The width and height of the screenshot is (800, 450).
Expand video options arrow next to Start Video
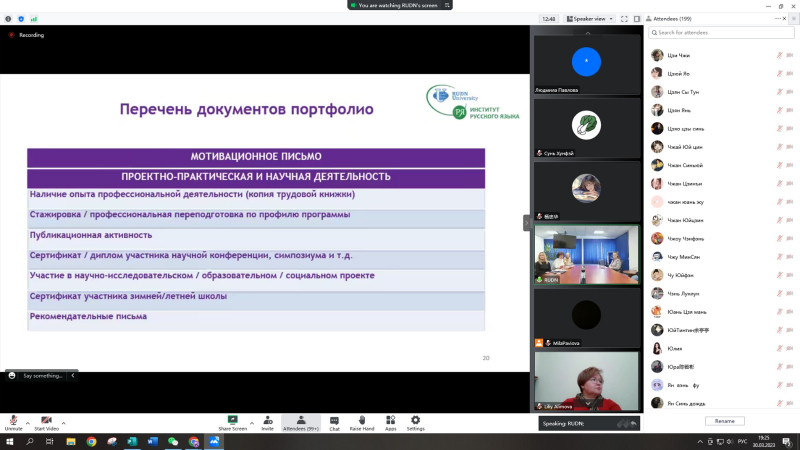tap(64, 420)
